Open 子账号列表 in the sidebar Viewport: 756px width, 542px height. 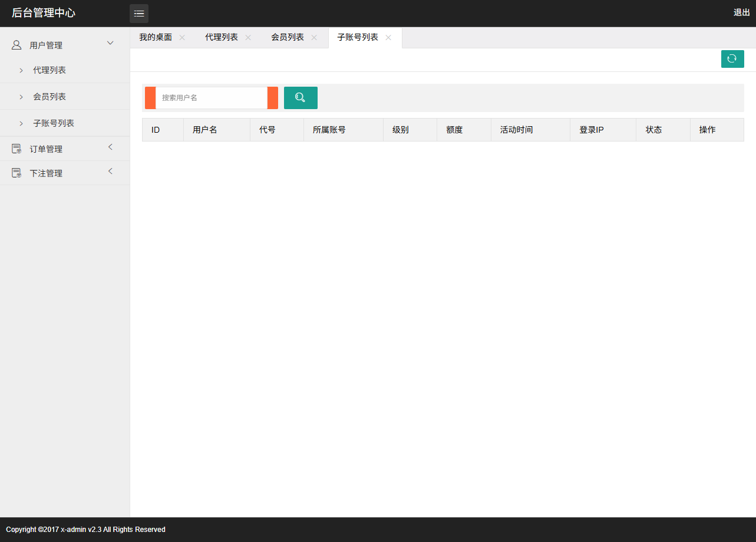pos(54,123)
